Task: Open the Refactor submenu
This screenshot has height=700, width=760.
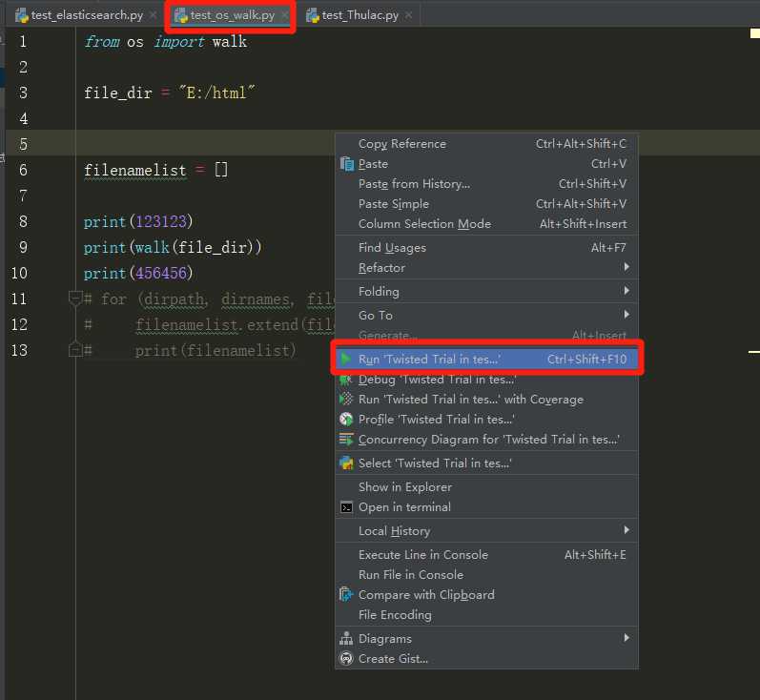Action: pos(486,268)
